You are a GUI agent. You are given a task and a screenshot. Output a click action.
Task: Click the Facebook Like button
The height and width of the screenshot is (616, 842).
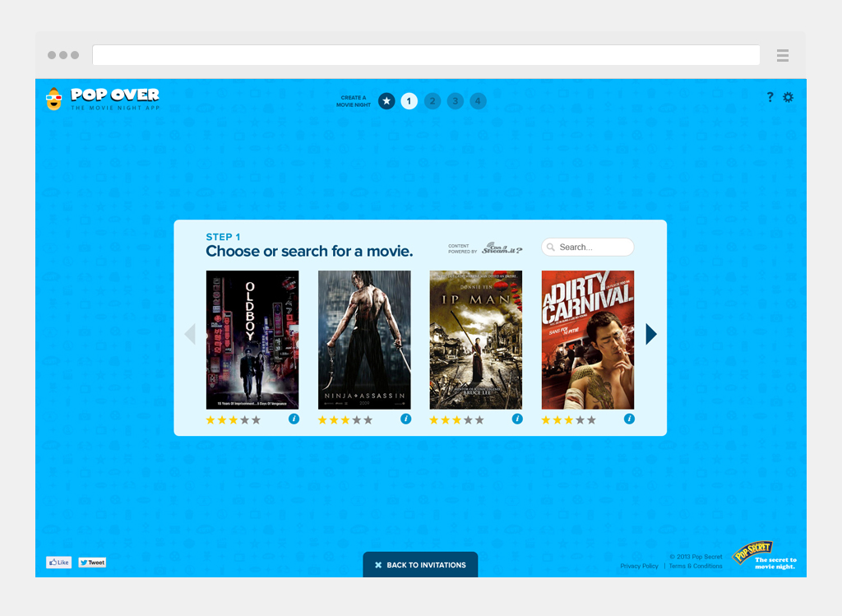point(58,563)
